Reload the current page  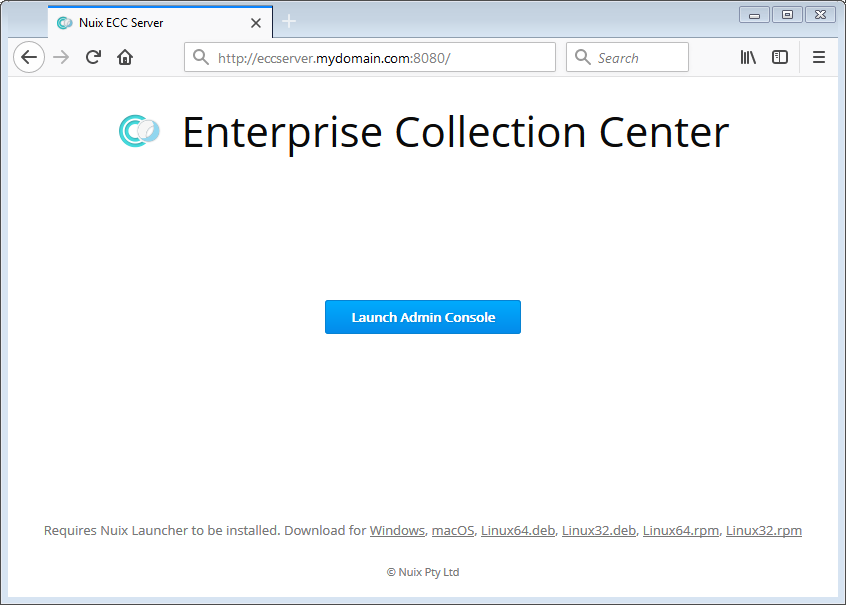(x=93, y=57)
